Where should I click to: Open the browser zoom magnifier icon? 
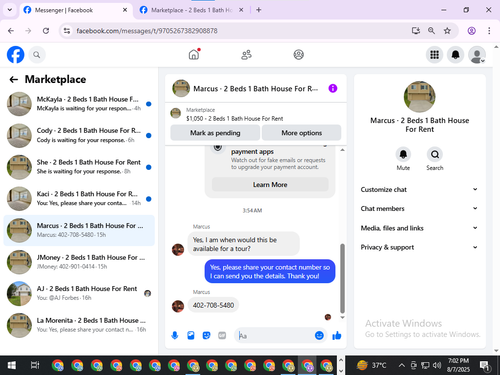point(431,31)
